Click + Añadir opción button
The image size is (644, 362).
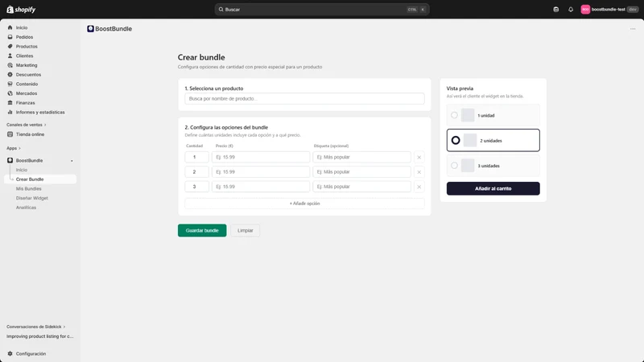[x=305, y=204]
